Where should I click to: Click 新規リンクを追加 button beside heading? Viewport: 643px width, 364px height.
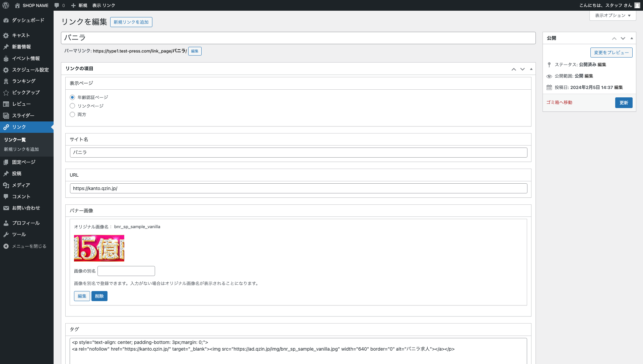131,22
